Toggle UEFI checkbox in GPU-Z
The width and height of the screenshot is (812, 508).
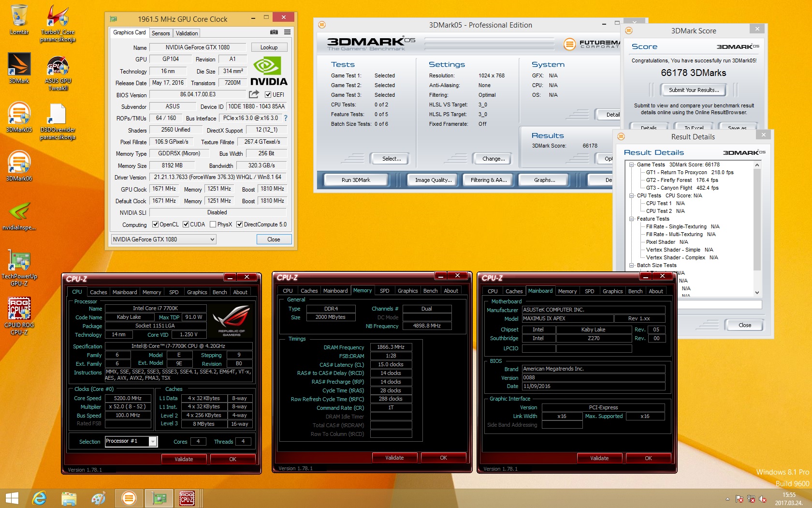(x=268, y=95)
